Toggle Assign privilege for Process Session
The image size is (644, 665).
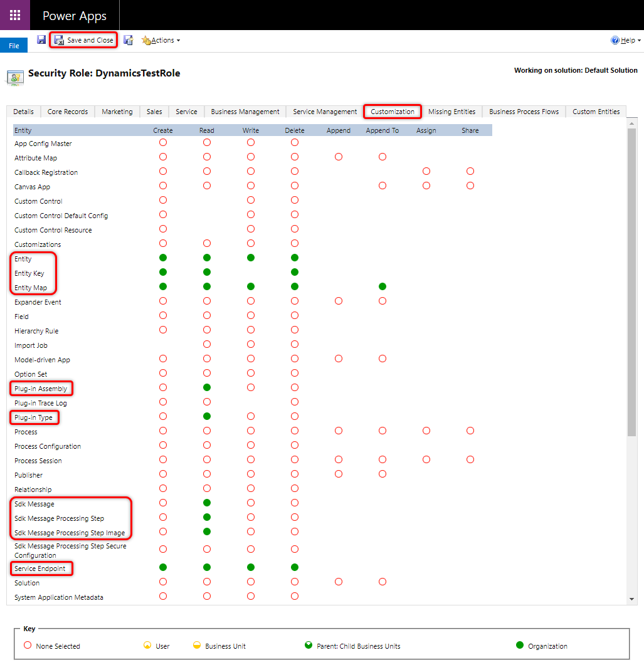(x=426, y=459)
